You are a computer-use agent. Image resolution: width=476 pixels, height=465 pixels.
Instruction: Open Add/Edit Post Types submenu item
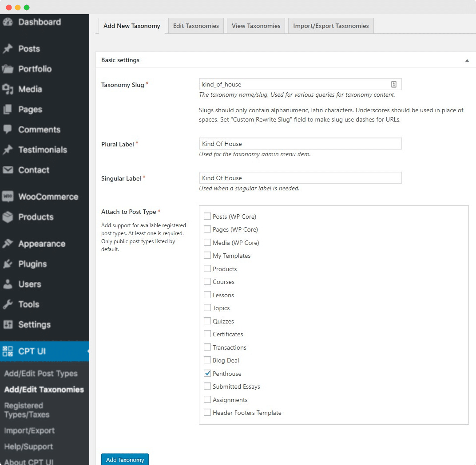pyautogui.click(x=41, y=374)
